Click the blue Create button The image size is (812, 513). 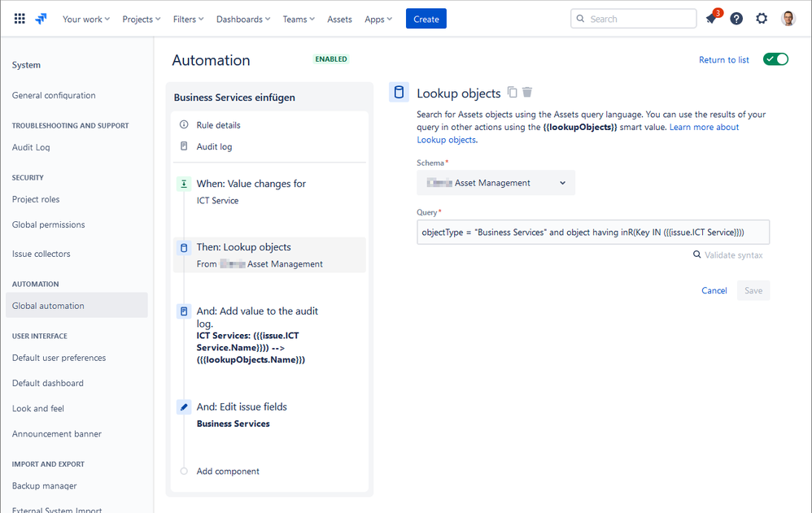point(426,19)
